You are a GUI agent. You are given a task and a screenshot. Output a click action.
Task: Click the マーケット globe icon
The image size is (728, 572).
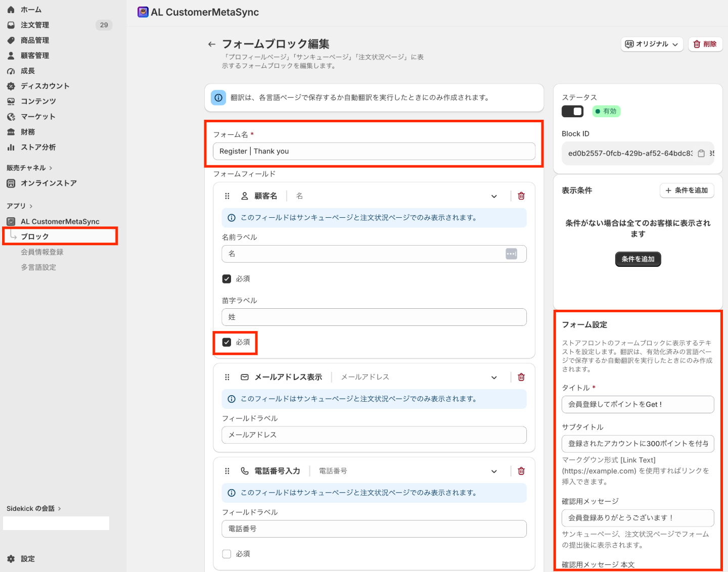point(11,117)
